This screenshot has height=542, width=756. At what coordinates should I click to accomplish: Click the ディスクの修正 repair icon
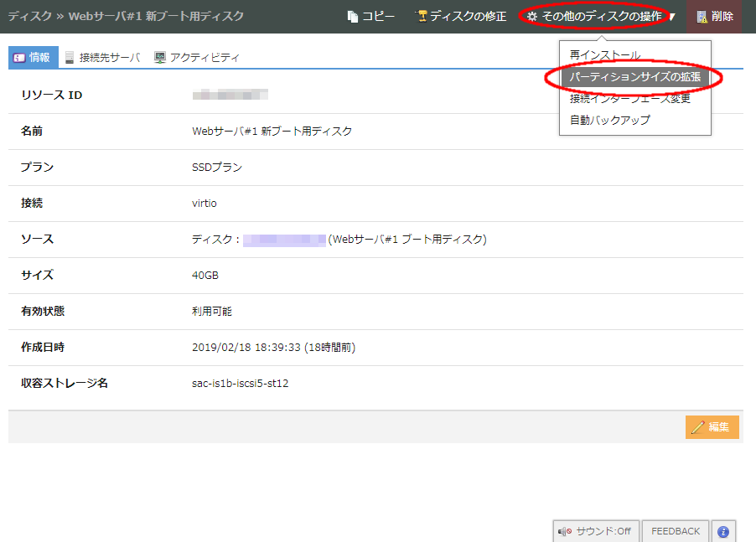(x=422, y=17)
